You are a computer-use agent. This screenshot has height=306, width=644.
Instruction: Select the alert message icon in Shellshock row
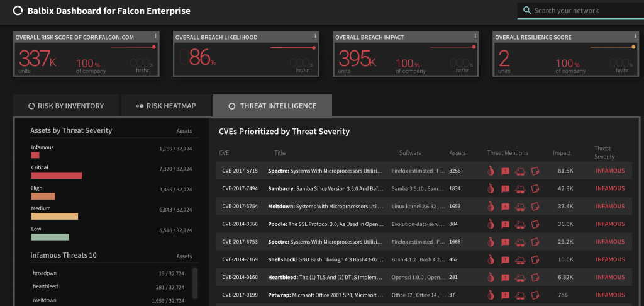coord(505,259)
